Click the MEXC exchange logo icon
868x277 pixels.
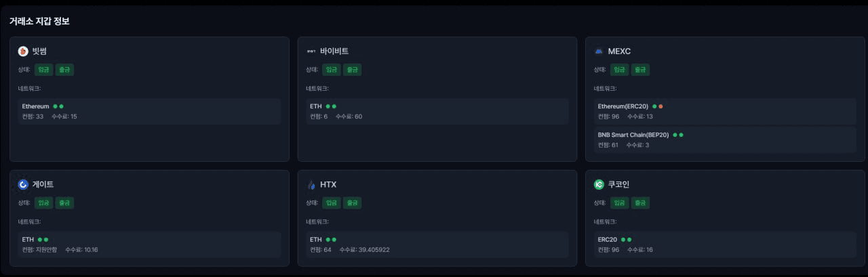tap(599, 51)
